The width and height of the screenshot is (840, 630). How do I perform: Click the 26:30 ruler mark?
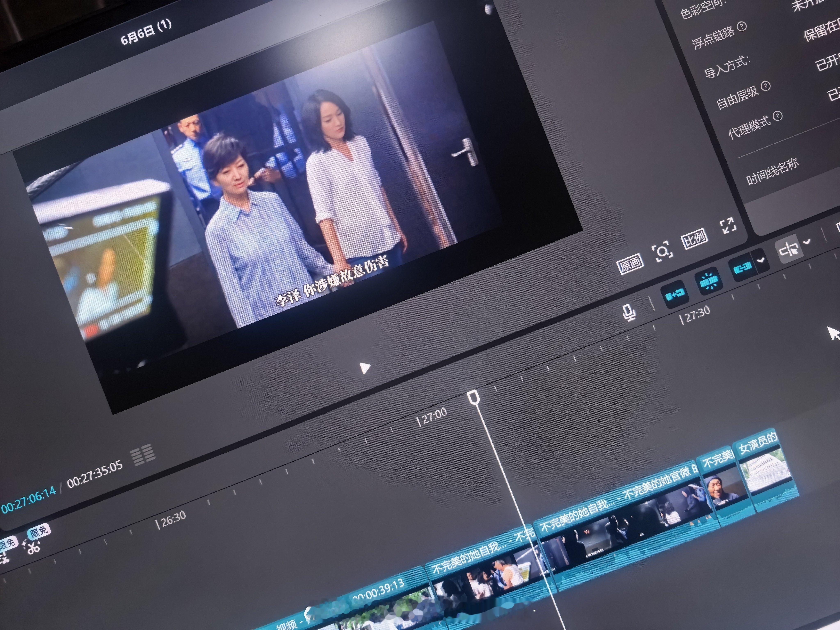(171, 520)
